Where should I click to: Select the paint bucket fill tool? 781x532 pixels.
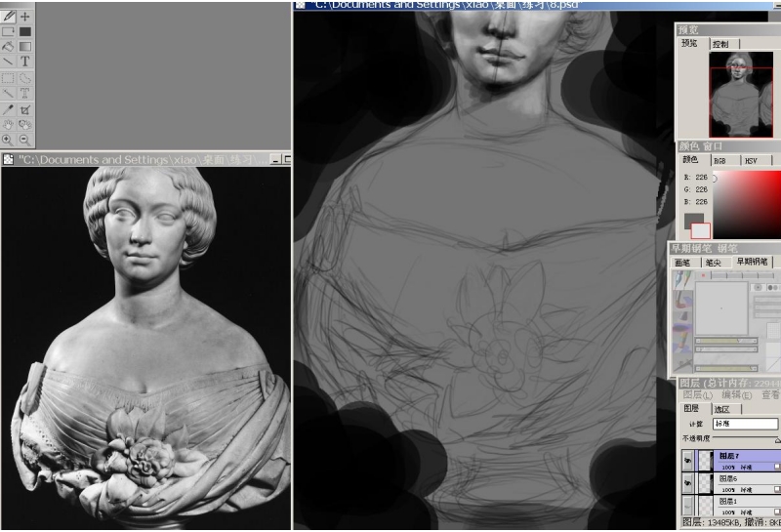pyautogui.click(x=8, y=46)
